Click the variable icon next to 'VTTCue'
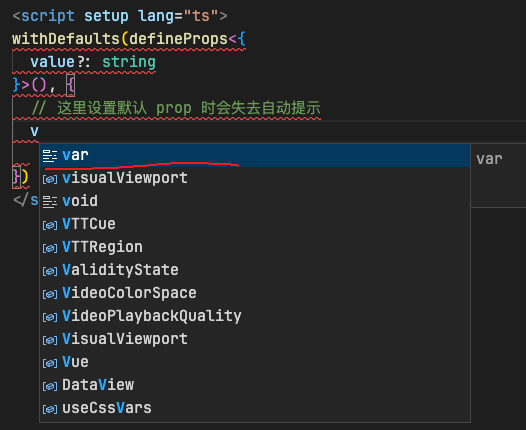The width and height of the screenshot is (526, 430). click(x=50, y=225)
